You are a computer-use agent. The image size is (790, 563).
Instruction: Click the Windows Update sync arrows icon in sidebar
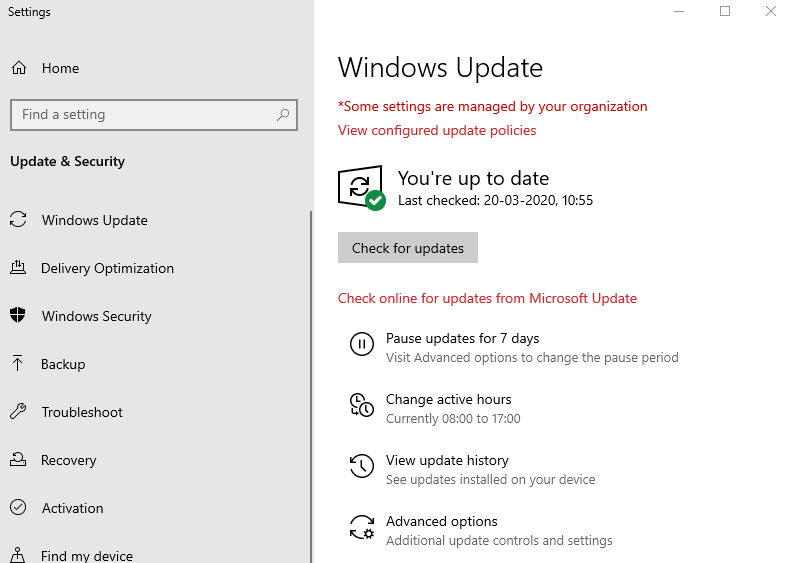[x=18, y=220]
